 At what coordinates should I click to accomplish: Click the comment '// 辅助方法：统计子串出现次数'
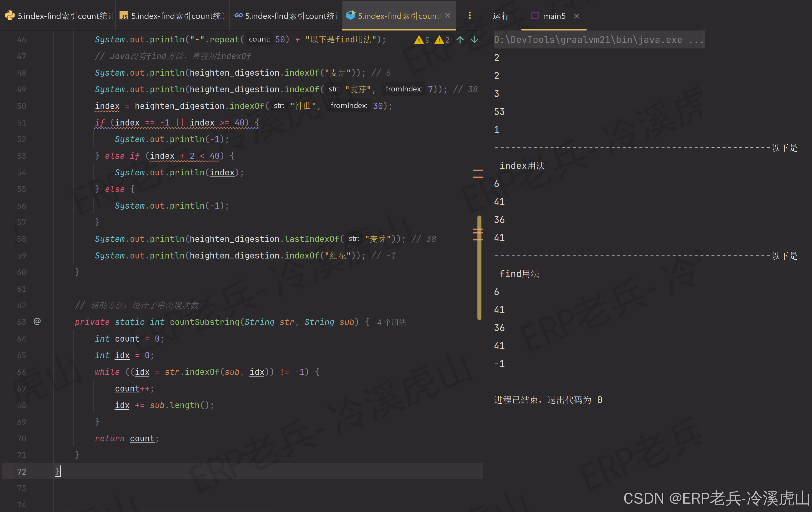tap(137, 306)
